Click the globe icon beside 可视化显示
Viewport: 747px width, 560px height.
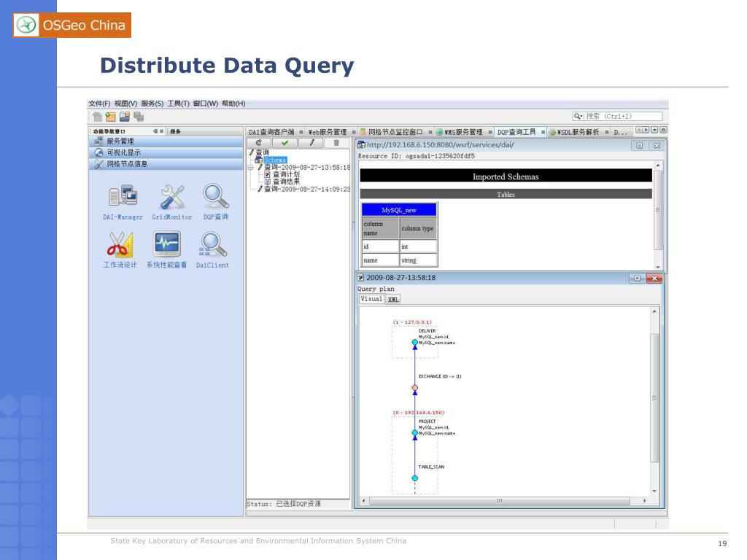pyautogui.click(x=98, y=152)
